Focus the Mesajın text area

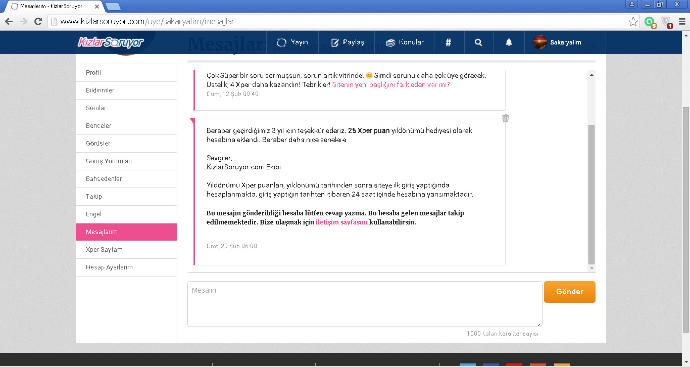(x=365, y=304)
